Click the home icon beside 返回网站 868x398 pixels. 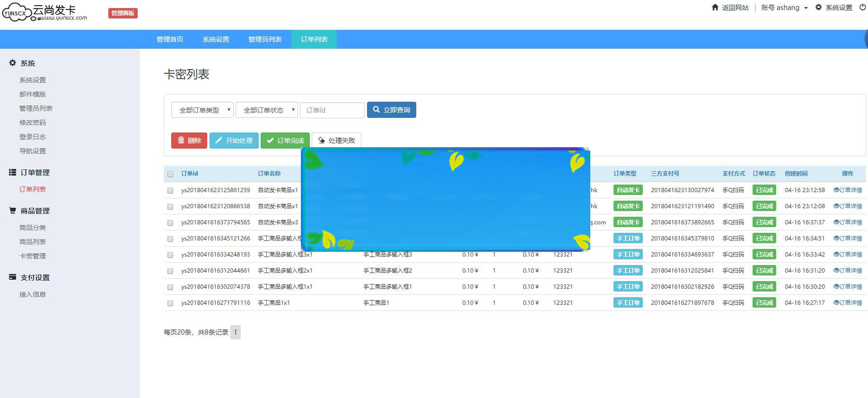click(x=715, y=7)
